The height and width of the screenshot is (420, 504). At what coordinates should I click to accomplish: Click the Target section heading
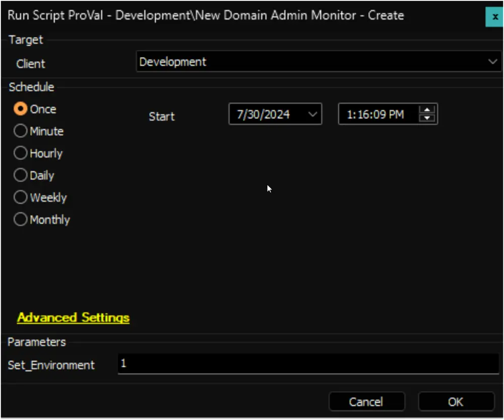(x=26, y=40)
